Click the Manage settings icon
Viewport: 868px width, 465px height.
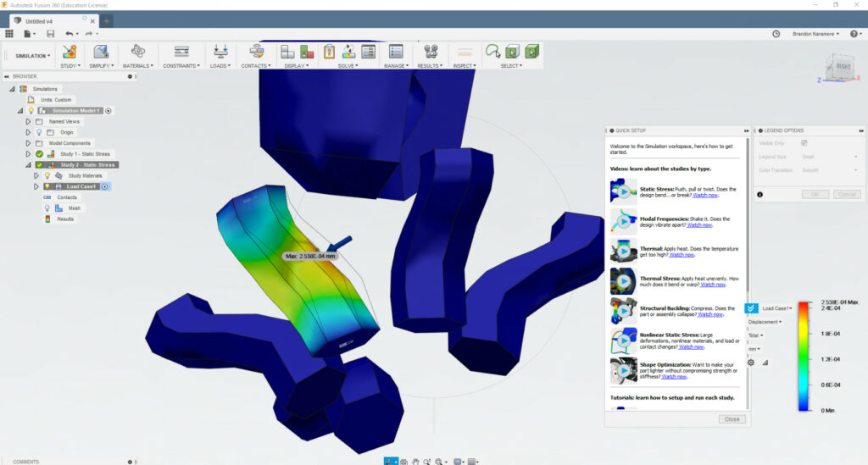point(396,52)
